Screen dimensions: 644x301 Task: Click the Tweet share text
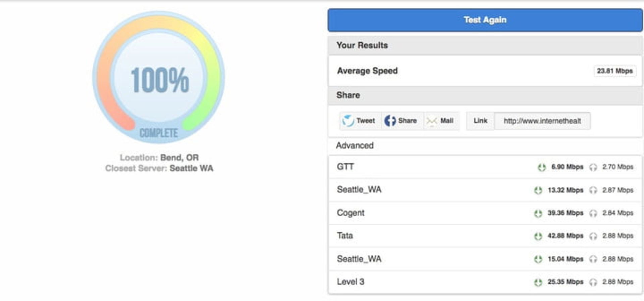[x=366, y=121]
